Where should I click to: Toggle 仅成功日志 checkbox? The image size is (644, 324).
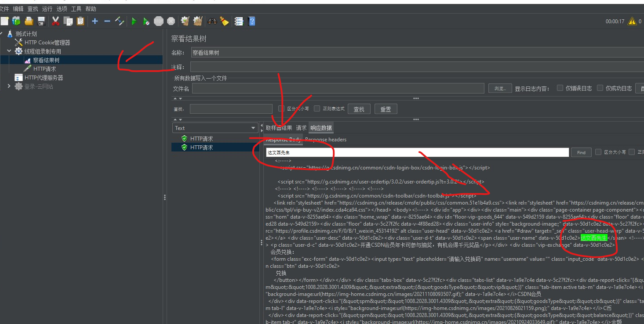600,88
